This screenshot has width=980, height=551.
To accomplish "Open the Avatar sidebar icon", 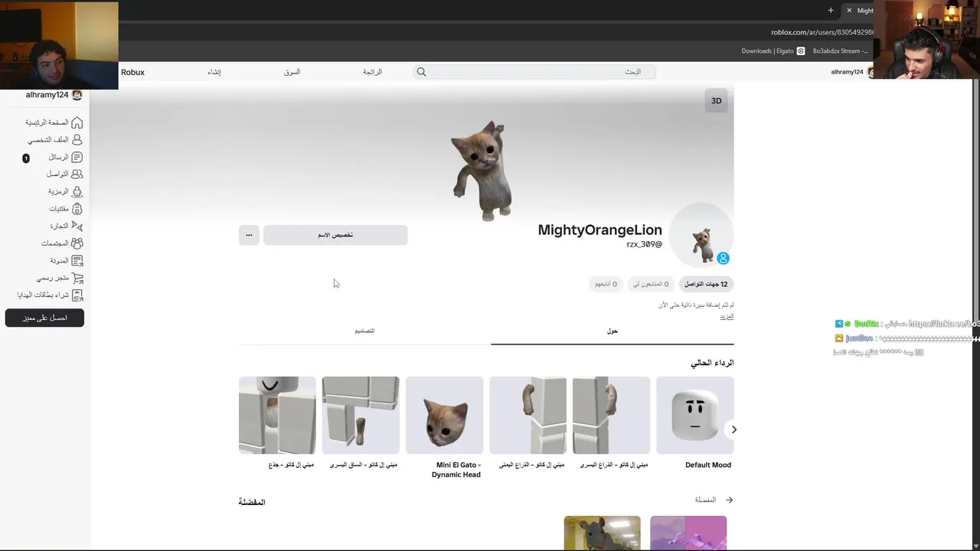I will point(77,191).
